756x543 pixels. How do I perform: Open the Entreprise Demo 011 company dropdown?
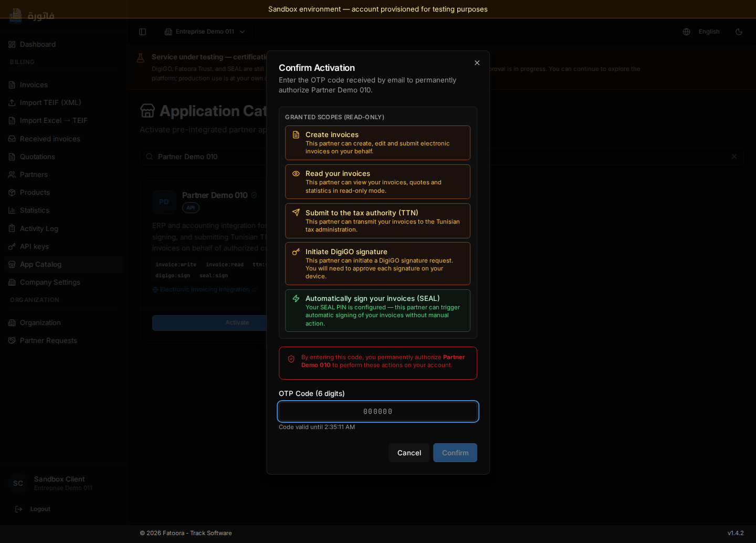205,32
